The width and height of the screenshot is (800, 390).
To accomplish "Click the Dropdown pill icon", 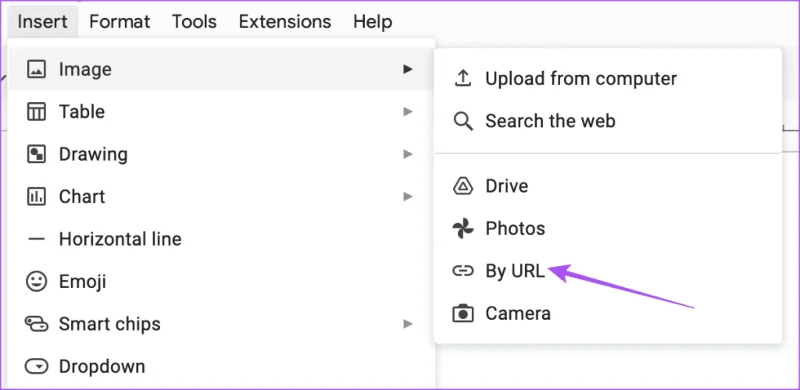I will 36,366.
